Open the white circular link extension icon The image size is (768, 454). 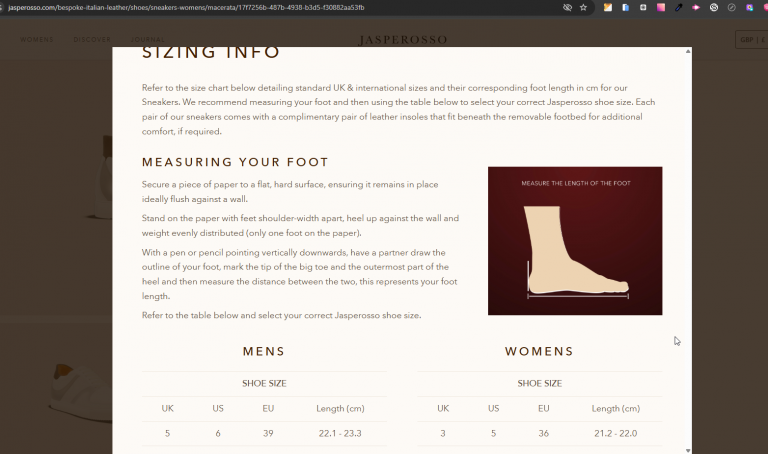[x=714, y=7]
